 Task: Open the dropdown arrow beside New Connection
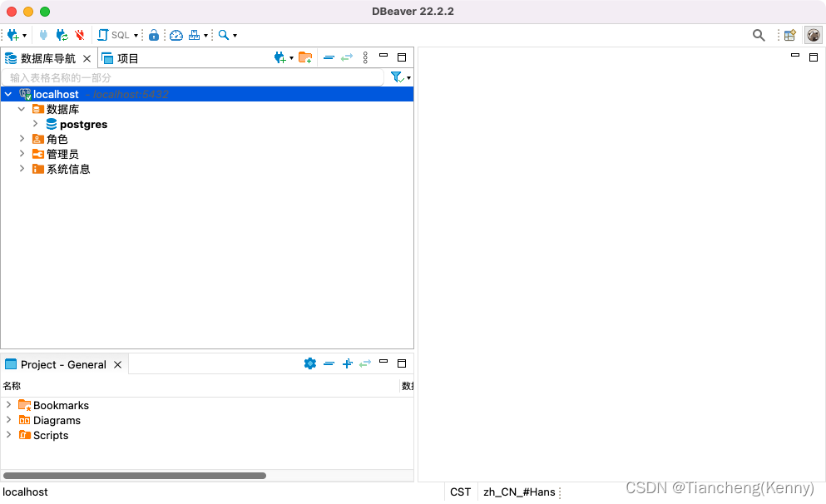(x=24, y=36)
